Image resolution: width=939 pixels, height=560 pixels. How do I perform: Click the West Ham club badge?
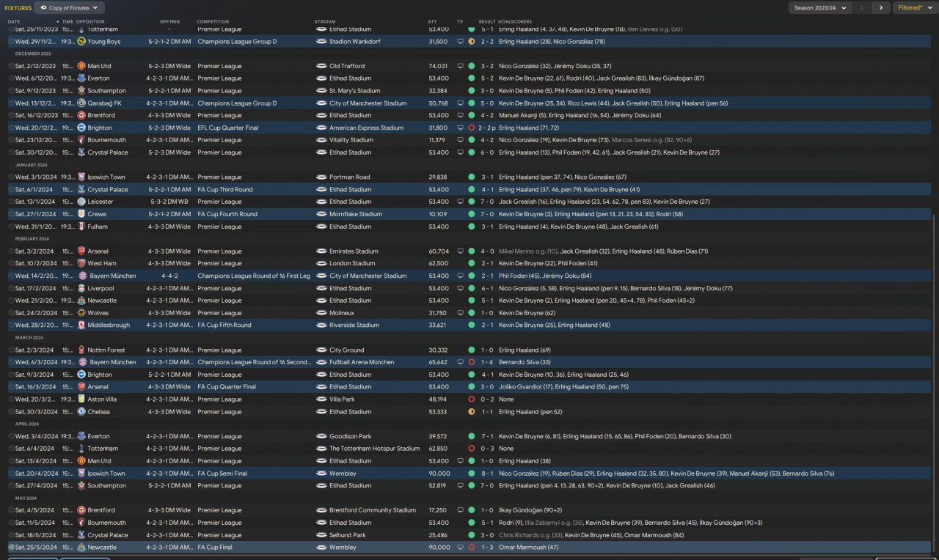(81, 263)
